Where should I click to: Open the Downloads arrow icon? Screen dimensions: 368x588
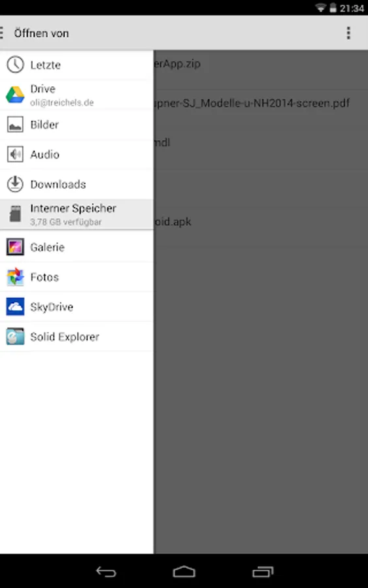pyautogui.click(x=15, y=184)
